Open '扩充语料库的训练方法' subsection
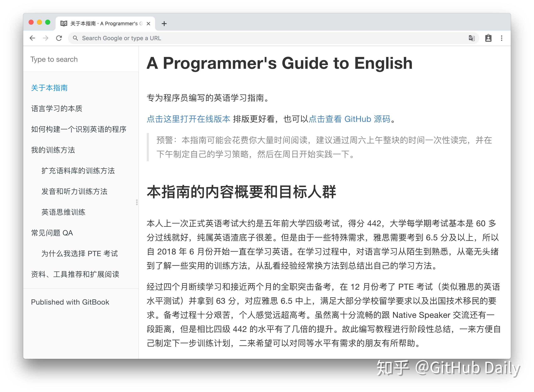 point(78,171)
